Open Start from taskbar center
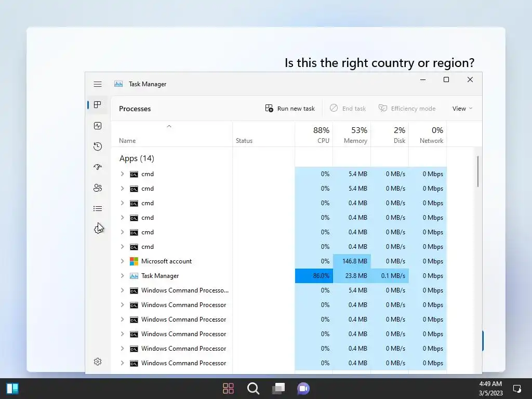 click(x=229, y=389)
